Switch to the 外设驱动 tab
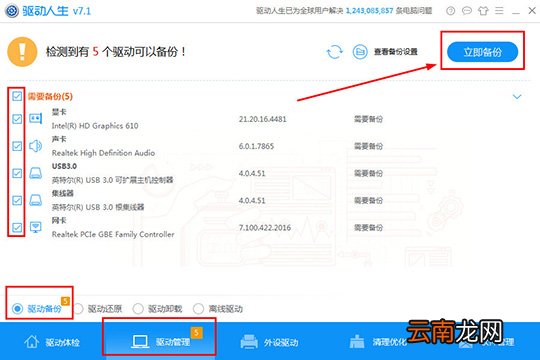Screen dimensions: 540x360 coord(269,342)
